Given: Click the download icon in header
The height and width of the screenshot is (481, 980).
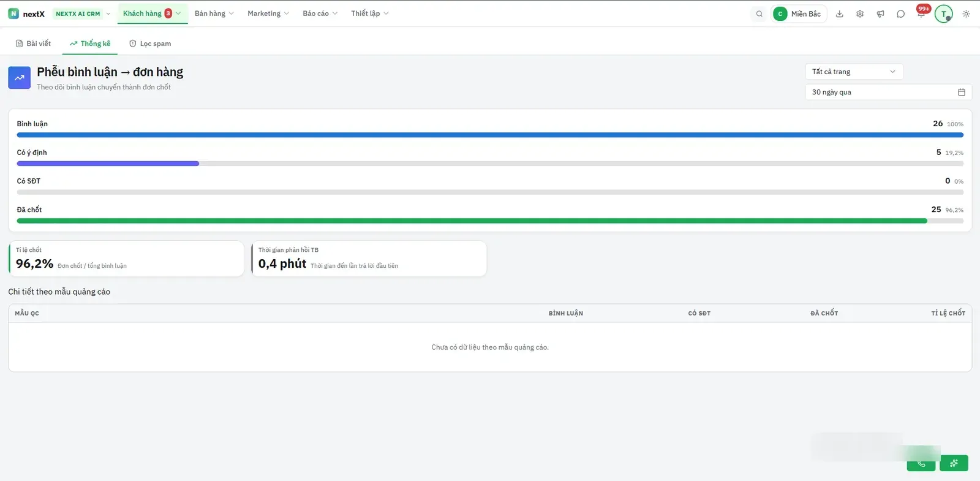Looking at the screenshot, I should coord(840,13).
